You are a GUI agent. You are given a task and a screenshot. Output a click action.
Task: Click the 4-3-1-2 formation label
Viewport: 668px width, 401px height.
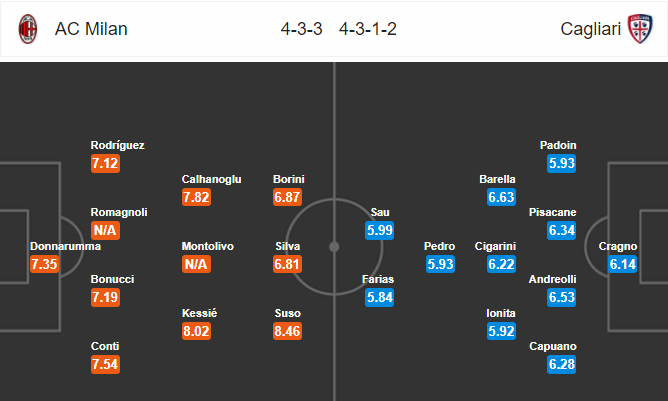pyautogui.click(x=368, y=29)
